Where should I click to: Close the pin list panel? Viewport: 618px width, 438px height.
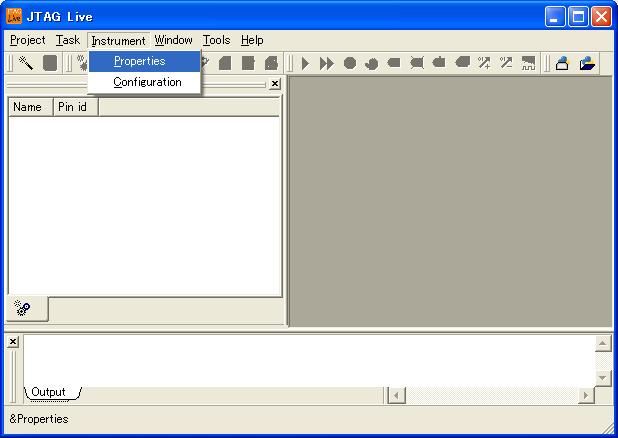point(275,84)
